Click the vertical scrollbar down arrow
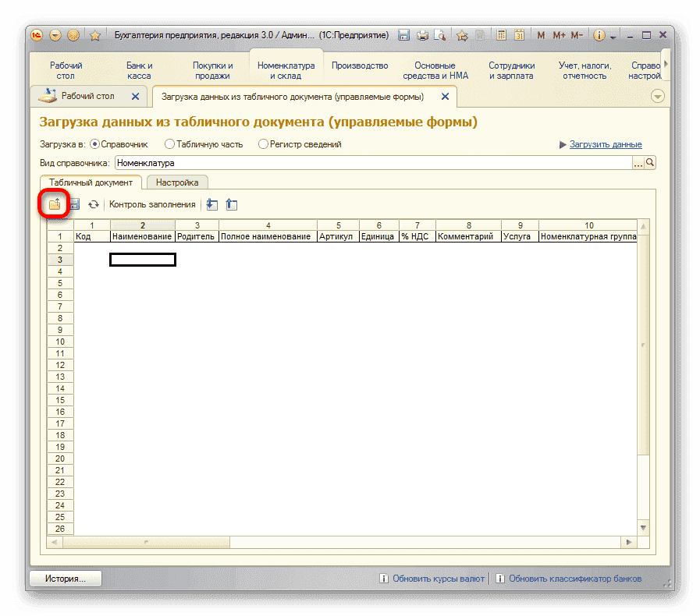 [x=643, y=527]
